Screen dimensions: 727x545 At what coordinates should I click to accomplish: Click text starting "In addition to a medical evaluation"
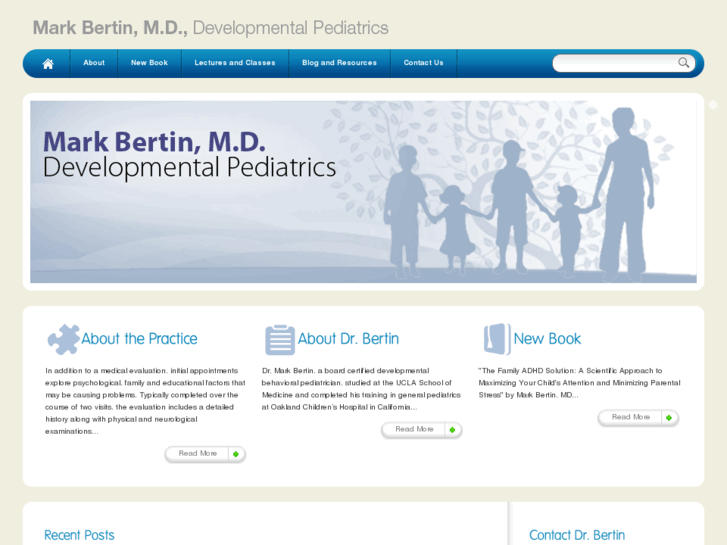click(x=145, y=401)
